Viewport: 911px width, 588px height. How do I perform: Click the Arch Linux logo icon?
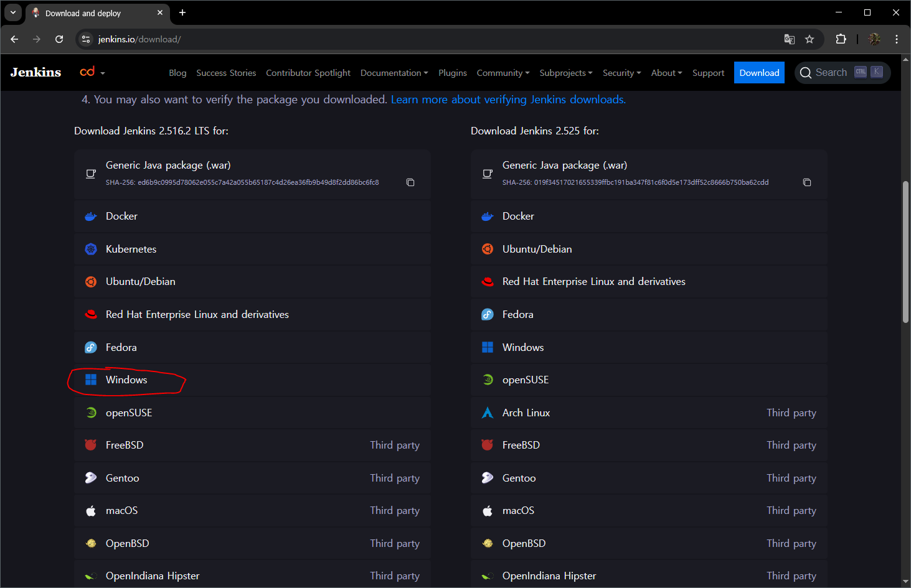(488, 413)
